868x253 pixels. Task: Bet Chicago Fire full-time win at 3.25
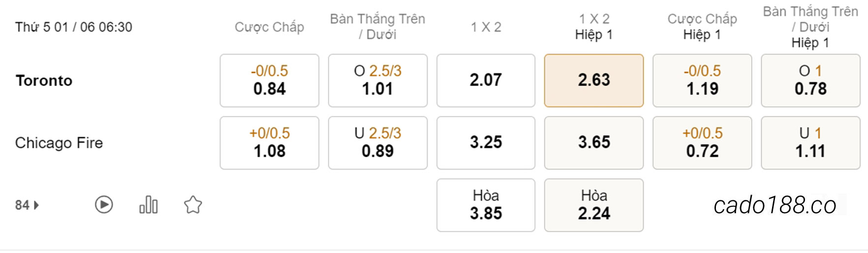click(486, 143)
